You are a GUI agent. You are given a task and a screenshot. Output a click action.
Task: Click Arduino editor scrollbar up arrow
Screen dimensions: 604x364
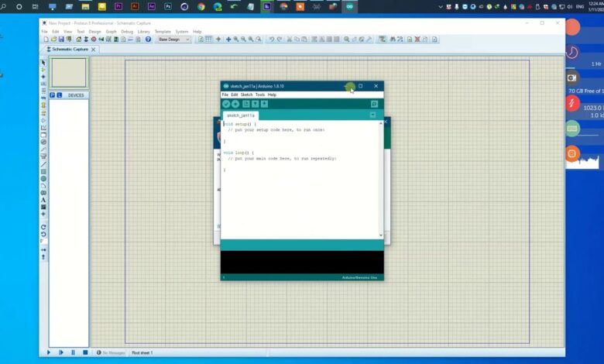pos(380,123)
